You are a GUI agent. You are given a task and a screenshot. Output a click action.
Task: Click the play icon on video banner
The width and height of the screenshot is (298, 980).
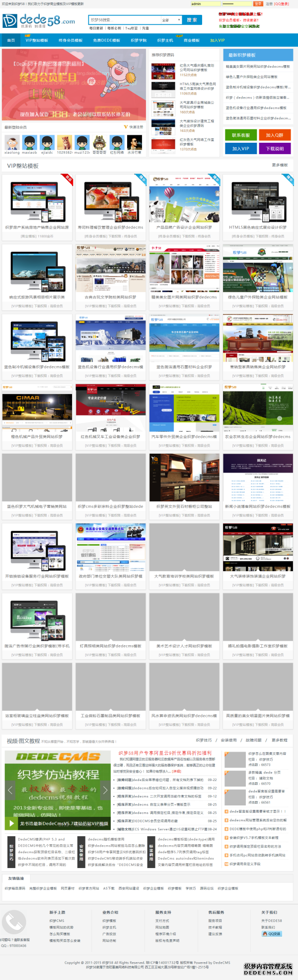pos(11,823)
